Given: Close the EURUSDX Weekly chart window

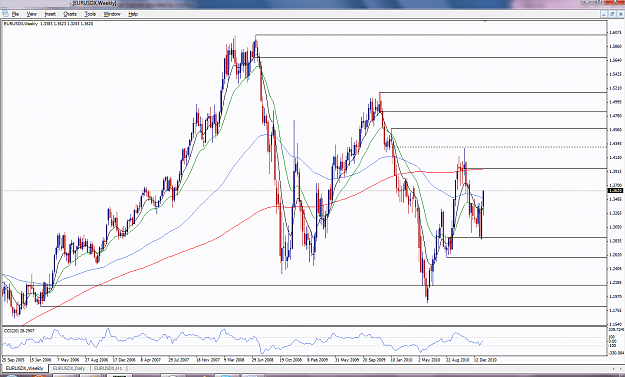Looking at the screenshot, I should tap(621, 14).
